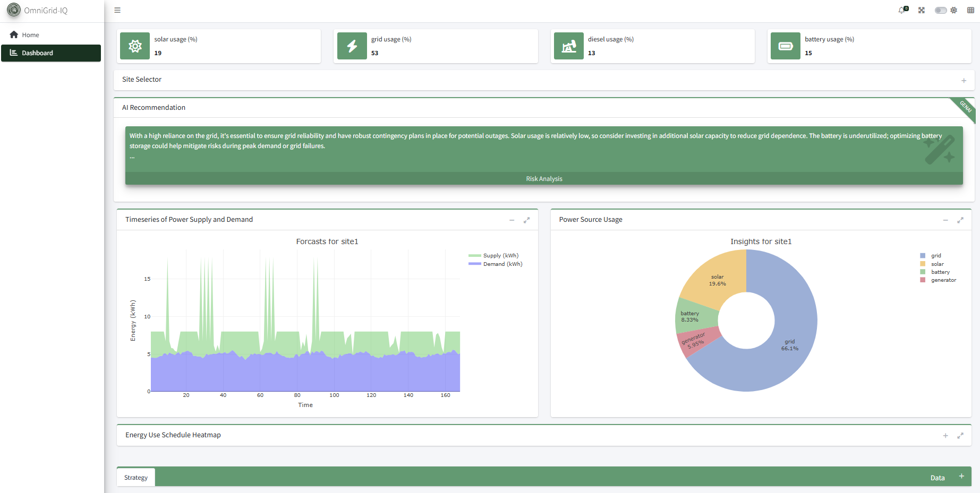Click the magic wand icon in AI Recommendation
Screen dimensions: 980x493
click(940, 149)
